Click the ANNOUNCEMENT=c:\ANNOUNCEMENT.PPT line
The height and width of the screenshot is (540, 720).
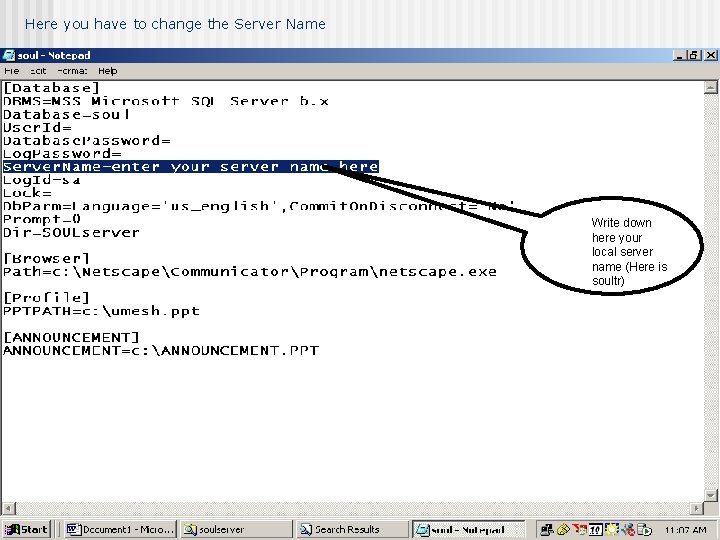point(161,351)
